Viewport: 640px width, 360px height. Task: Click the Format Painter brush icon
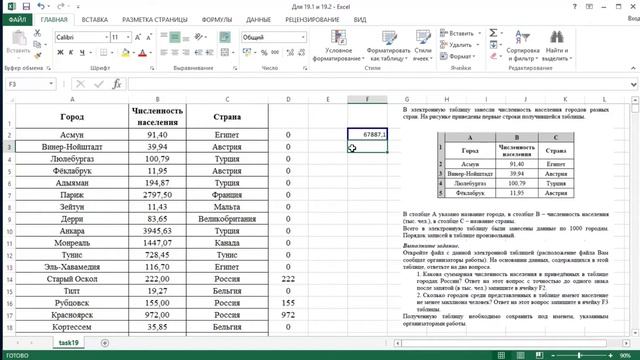(x=38, y=55)
